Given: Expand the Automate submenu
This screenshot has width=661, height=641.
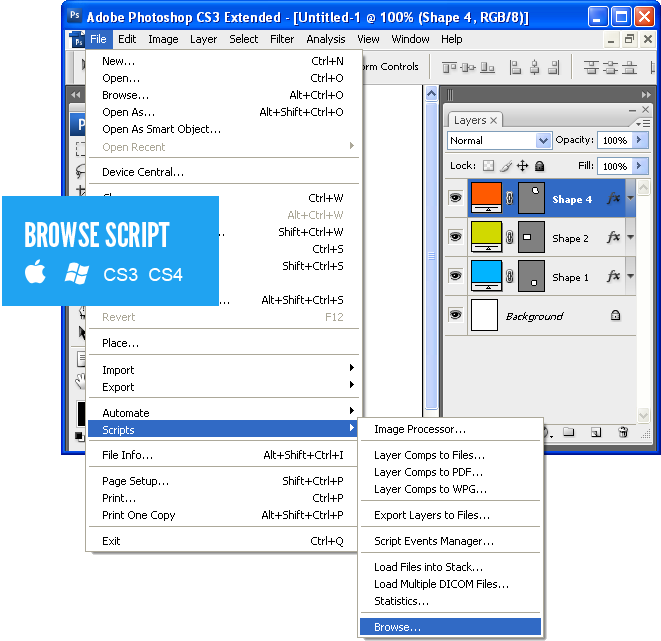Looking at the screenshot, I should [x=223, y=413].
